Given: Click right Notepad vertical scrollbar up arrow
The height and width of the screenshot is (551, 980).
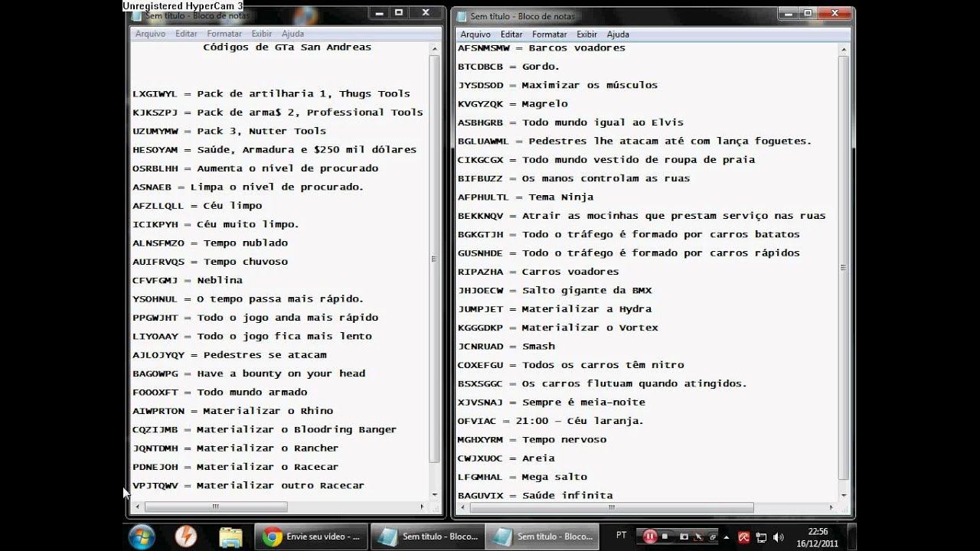Looking at the screenshot, I should click(844, 49).
